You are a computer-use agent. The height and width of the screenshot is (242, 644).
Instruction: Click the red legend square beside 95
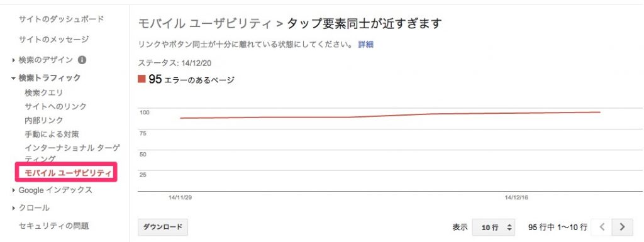pos(142,79)
